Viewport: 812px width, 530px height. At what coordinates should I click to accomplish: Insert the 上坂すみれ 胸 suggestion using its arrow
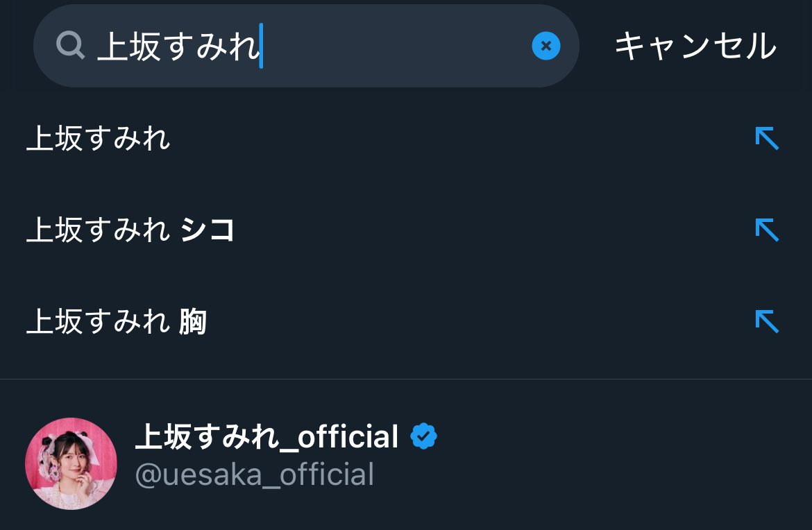[767, 321]
